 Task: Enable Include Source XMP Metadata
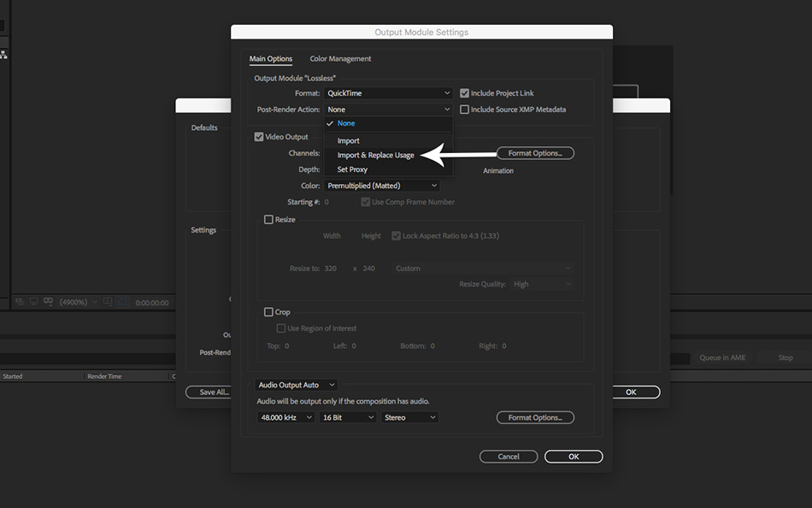coord(465,109)
